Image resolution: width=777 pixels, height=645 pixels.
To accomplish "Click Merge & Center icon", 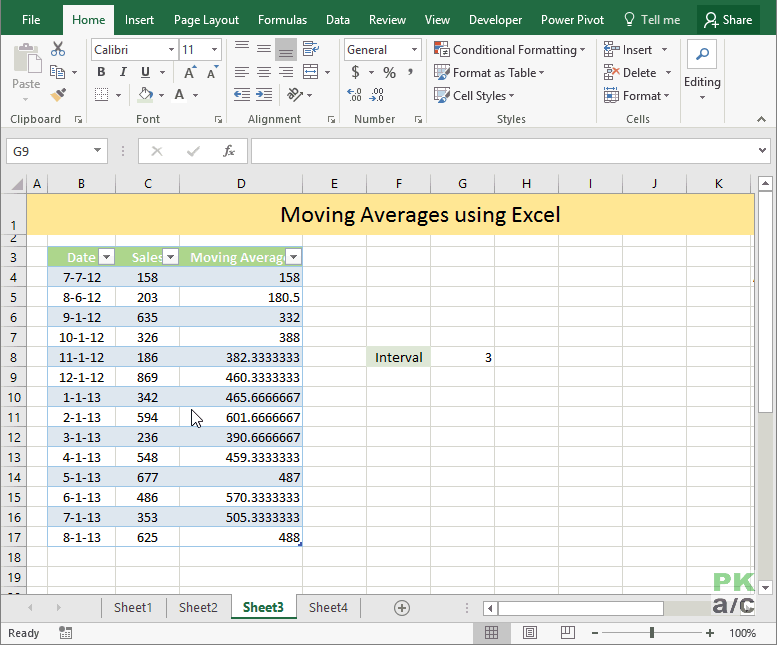I will pos(310,72).
